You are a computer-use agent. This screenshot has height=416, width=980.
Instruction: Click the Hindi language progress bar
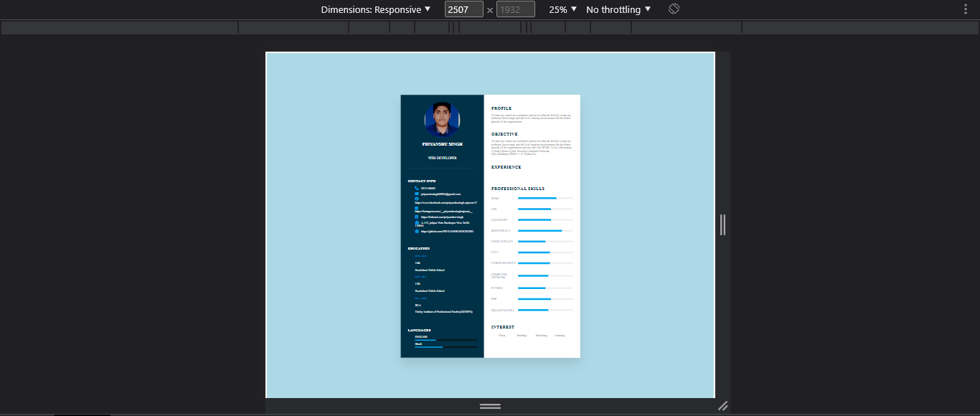(x=446, y=347)
